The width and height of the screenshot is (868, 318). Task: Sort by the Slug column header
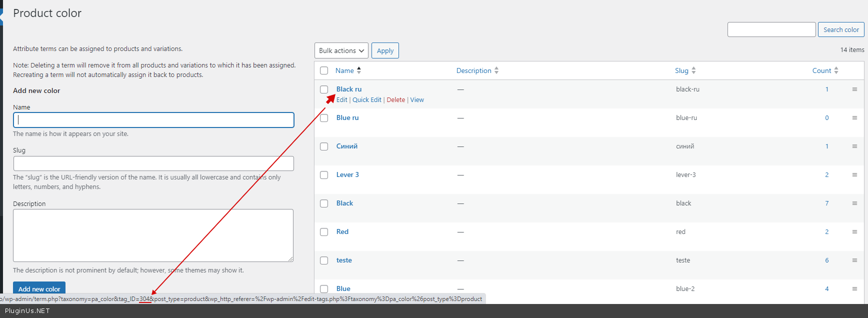681,70
